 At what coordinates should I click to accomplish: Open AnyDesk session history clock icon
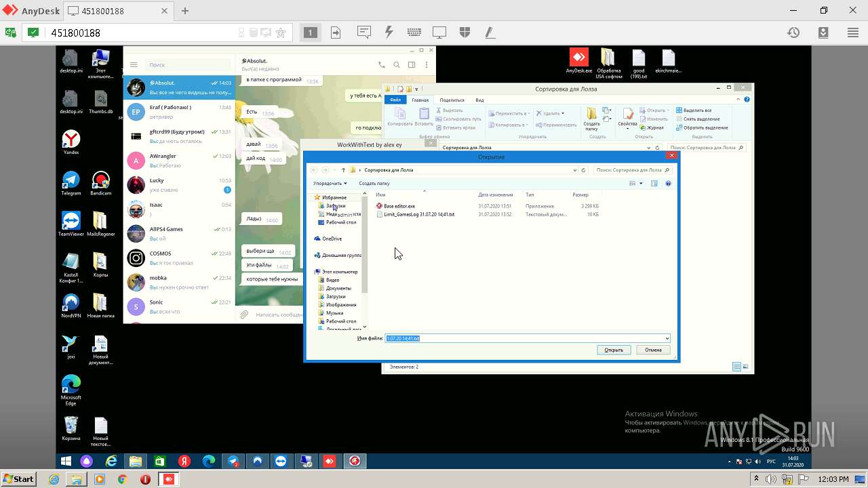click(x=793, y=33)
